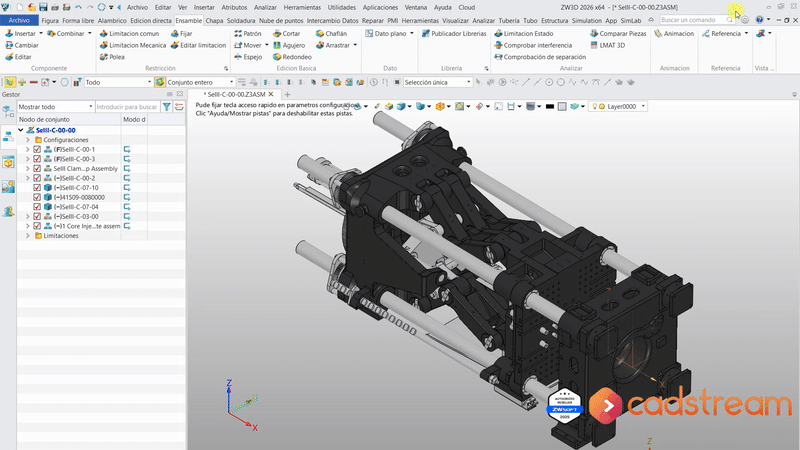Viewport: 800px width, 450px height.
Task: Select the Redondeo fillet tool
Action: tap(292, 57)
